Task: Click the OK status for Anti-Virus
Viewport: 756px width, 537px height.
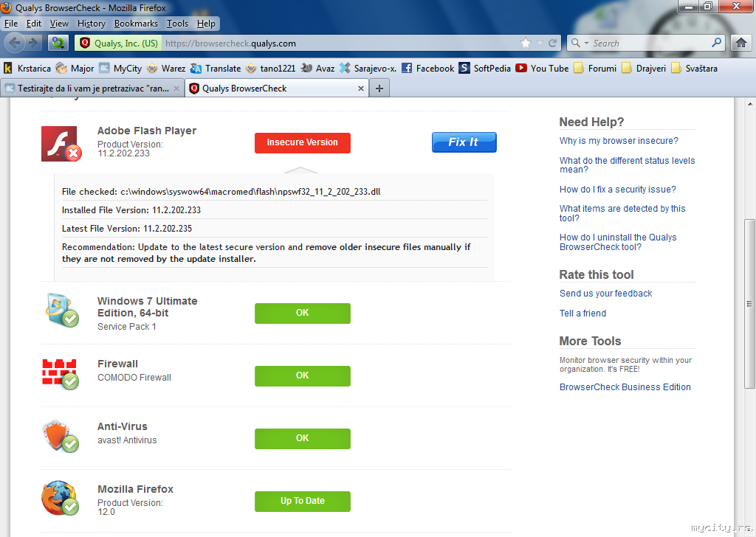Action: (302, 438)
